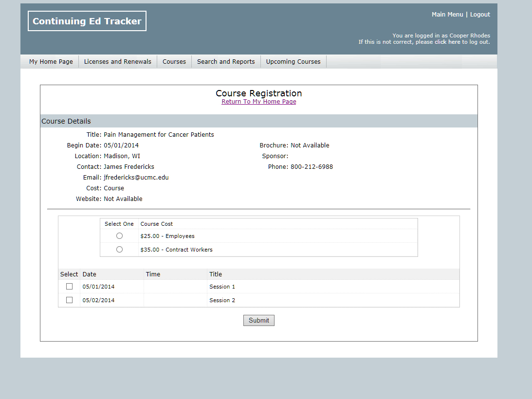Image resolution: width=532 pixels, height=399 pixels.
Task: Click the Continuing Ed Tracker logo
Action: (x=87, y=21)
